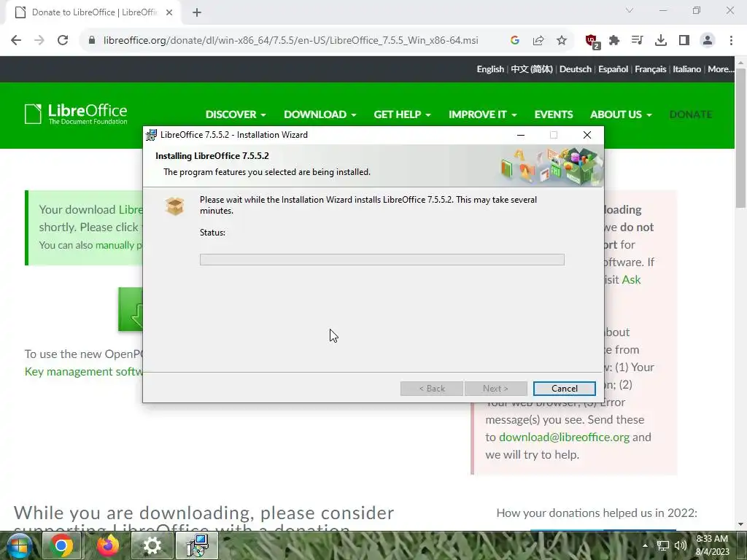This screenshot has width=747, height=560.
Task: Click Key management software link
Action: point(84,371)
